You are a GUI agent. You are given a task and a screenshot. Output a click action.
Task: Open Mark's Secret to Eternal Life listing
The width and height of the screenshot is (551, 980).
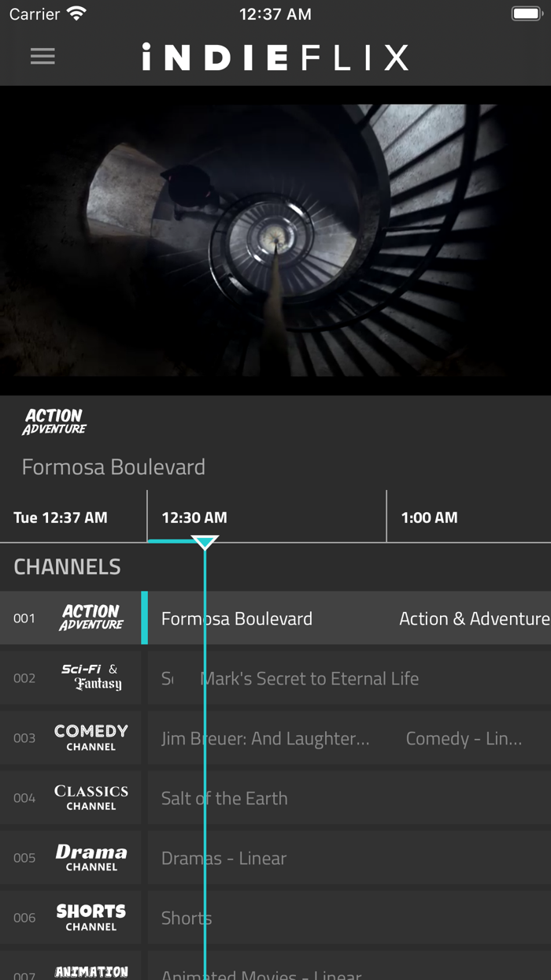pos(310,677)
